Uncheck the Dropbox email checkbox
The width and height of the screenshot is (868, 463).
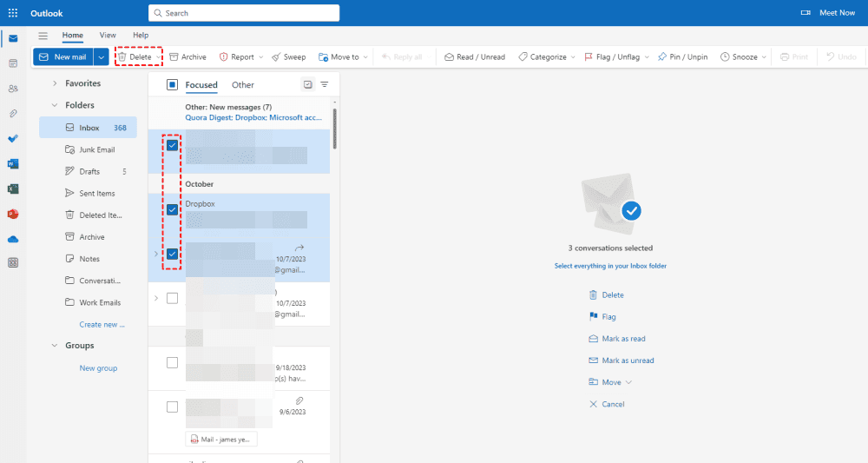pyautogui.click(x=172, y=209)
